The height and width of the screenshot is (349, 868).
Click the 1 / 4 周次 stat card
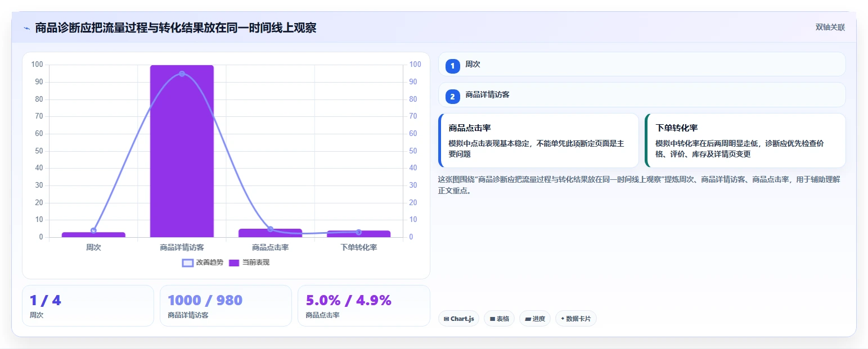coord(88,306)
